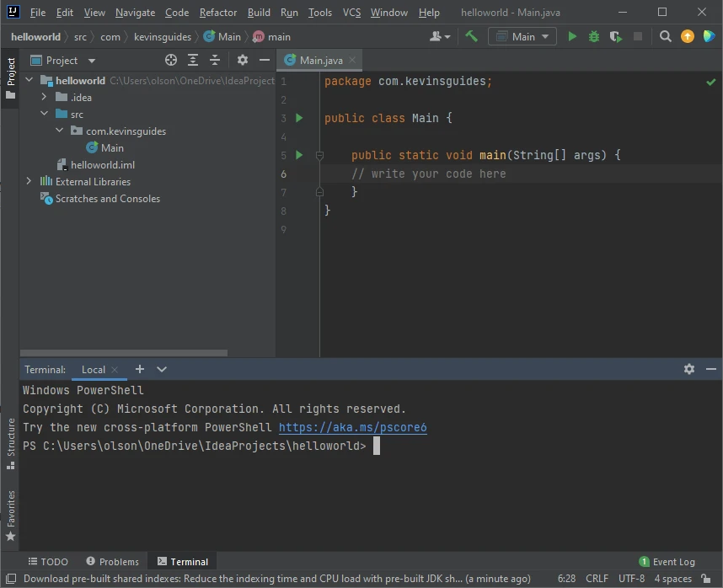This screenshot has width=723, height=588.
Task: Collapse the src folder
Action: [x=44, y=114]
